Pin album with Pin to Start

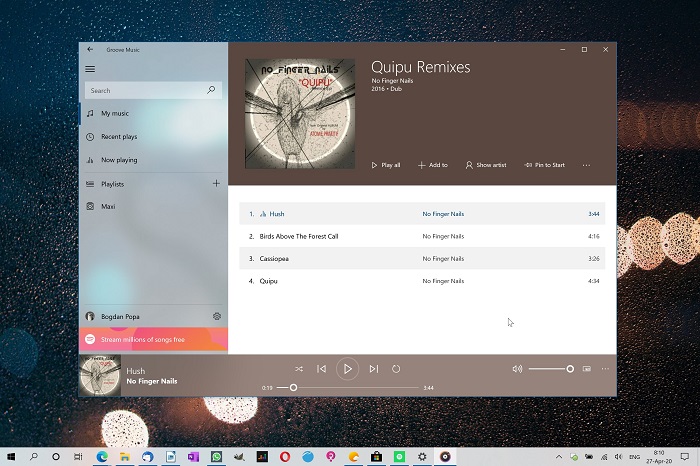click(x=544, y=165)
